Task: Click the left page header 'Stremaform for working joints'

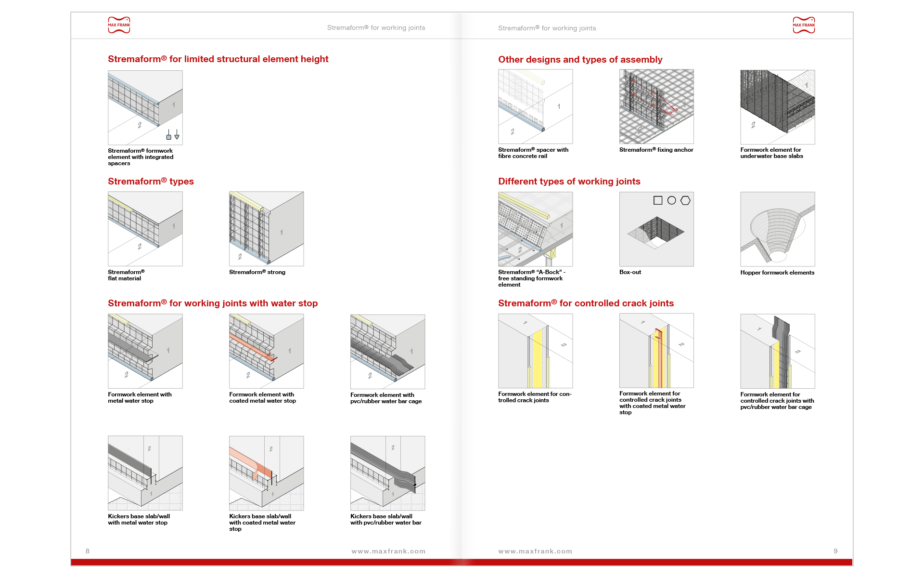Action: [x=376, y=27]
